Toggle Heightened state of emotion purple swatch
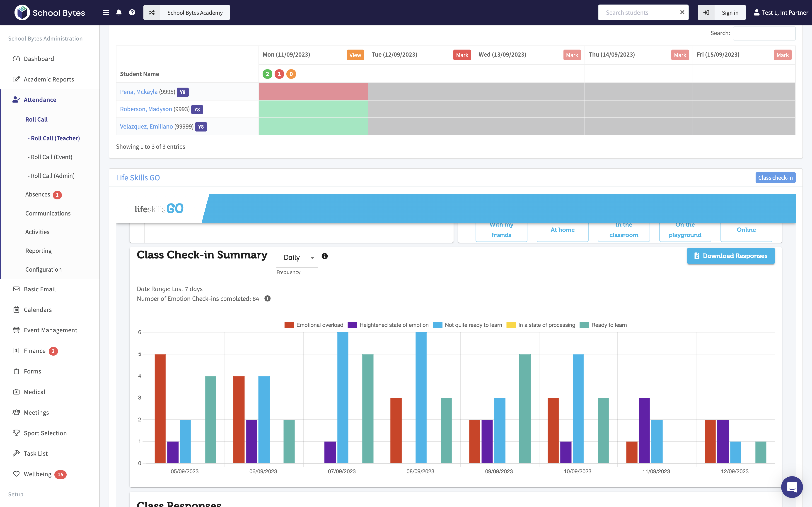The width and height of the screenshot is (812, 507). (352, 325)
